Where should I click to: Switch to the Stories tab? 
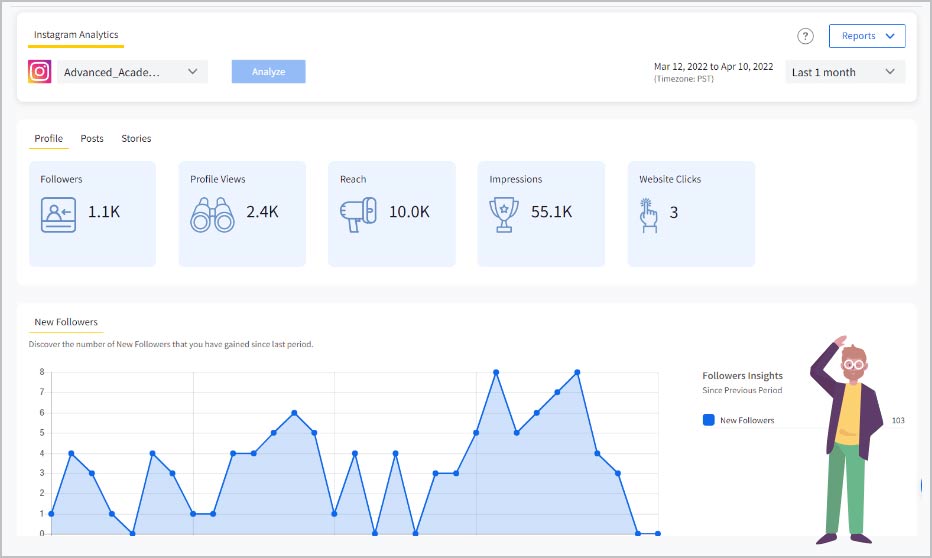pos(136,139)
